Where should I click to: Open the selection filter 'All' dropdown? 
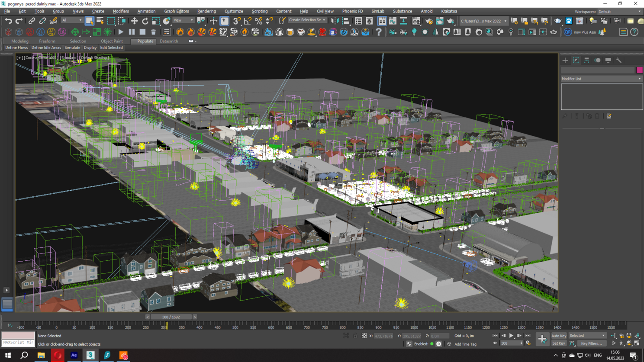pos(72,20)
